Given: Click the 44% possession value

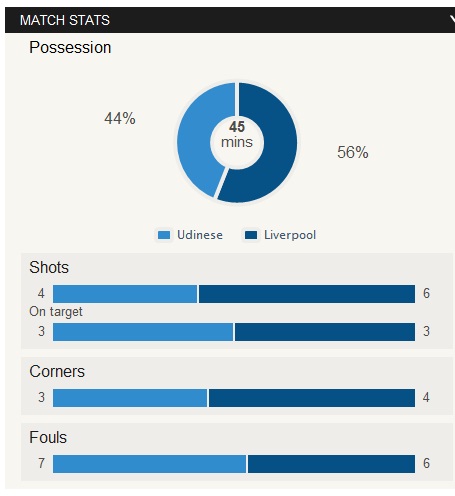Looking at the screenshot, I should pos(120,119).
